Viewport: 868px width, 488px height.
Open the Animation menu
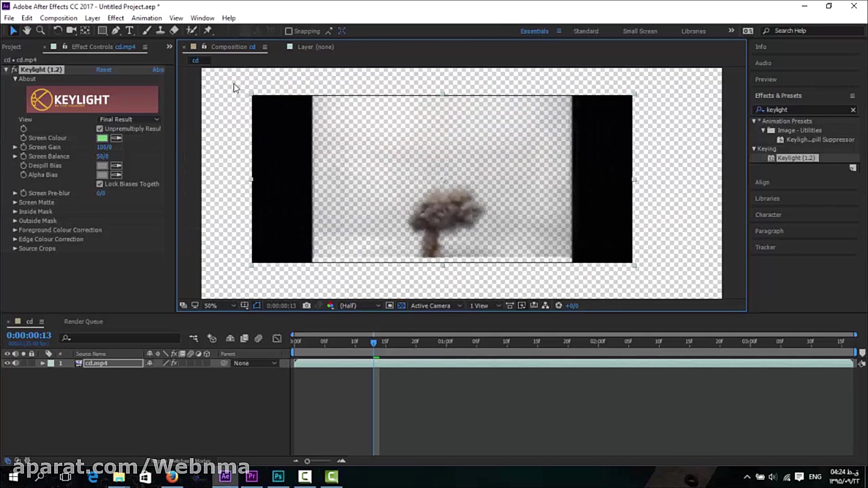146,18
